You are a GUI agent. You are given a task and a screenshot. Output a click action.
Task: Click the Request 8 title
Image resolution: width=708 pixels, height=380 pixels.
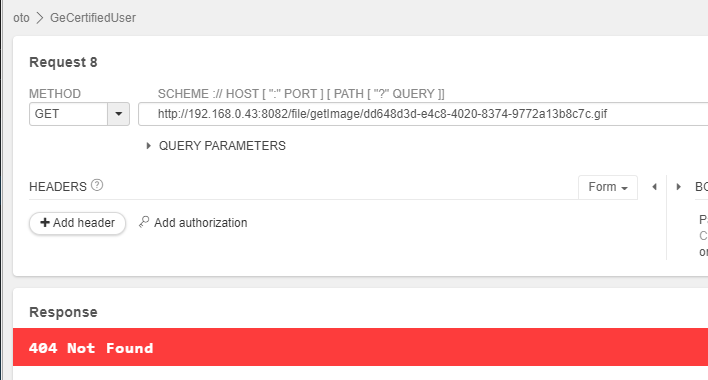tap(63, 62)
